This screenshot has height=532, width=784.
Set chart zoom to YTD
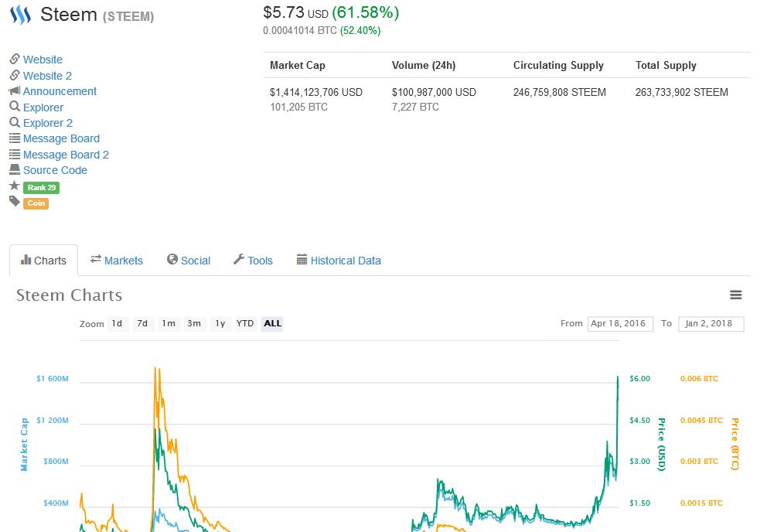coord(245,323)
